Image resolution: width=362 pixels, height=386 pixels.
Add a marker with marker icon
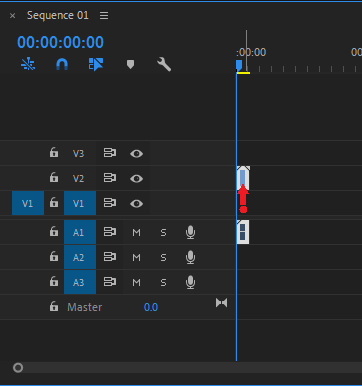point(130,64)
